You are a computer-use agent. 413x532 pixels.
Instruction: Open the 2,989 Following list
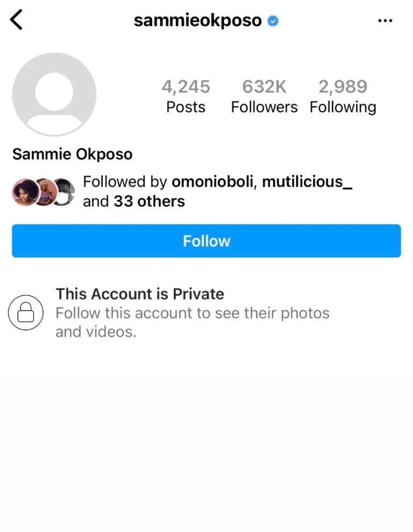tap(343, 96)
